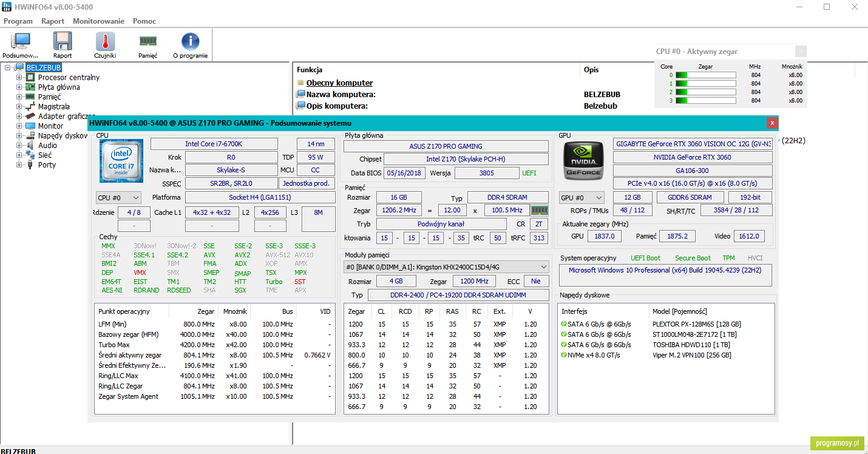Click the memory Rozmiar 16 GB field
This screenshot has width=868, height=454.
pyautogui.click(x=399, y=198)
